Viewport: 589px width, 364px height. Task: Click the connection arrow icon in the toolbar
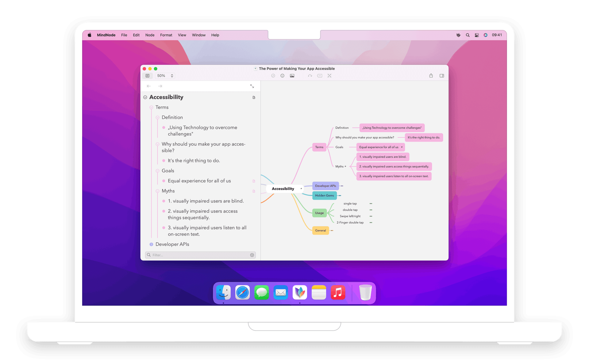pyautogui.click(x=310, y=75)
